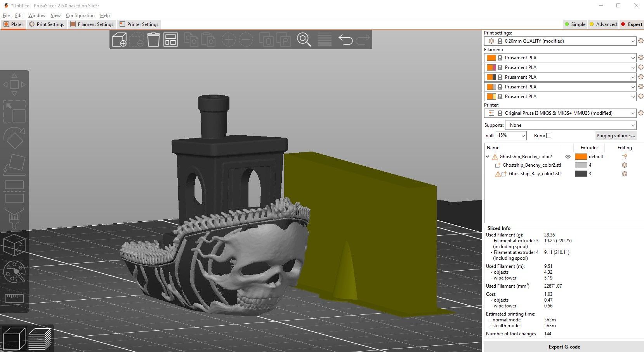Click the orange default extruder swatch
The height and width of the screenshot is (352, 644).
(x=581, y=157)
